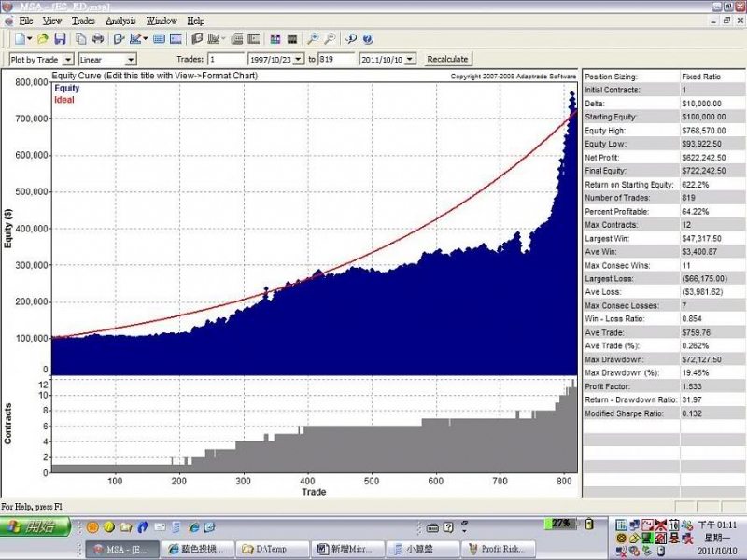Click the Copy toolbar icon

(x=81, y=39)
